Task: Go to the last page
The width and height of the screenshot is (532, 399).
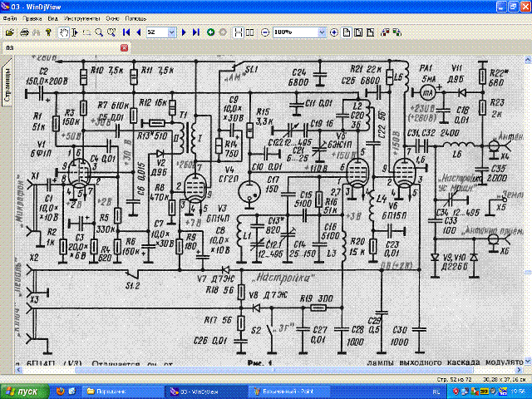Action: tap(196, 32)
